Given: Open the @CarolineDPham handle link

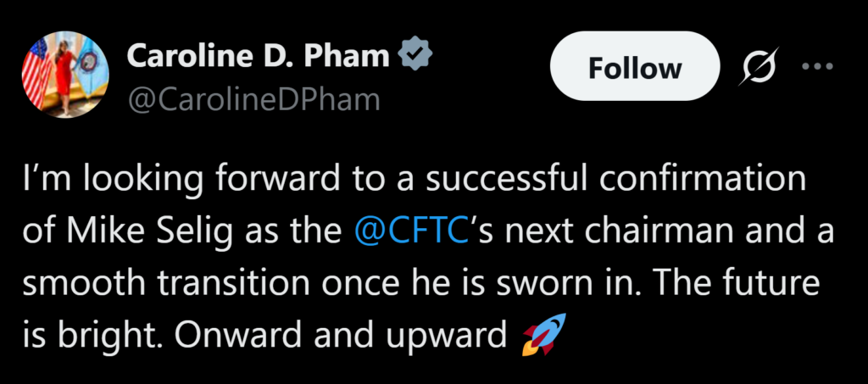Looking at the screenshot, I should tap(253, 101).
